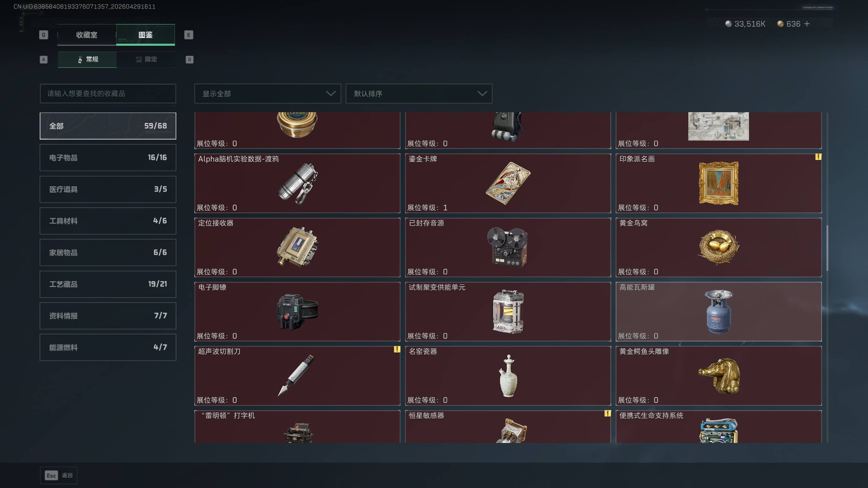The height and width of the screenshot is (488, 868).
Task: Select the 图鉴 tab
Action: 145,35
